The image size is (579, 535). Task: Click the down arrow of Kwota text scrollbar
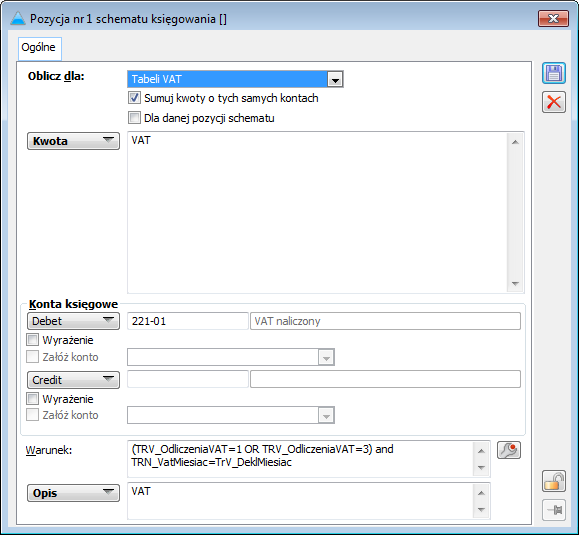pyautogui.click(x=515, y=284)
